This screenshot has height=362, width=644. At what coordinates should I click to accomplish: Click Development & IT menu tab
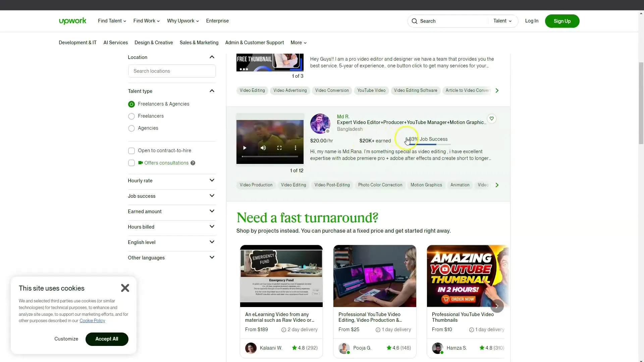click(x=77, y=43)
